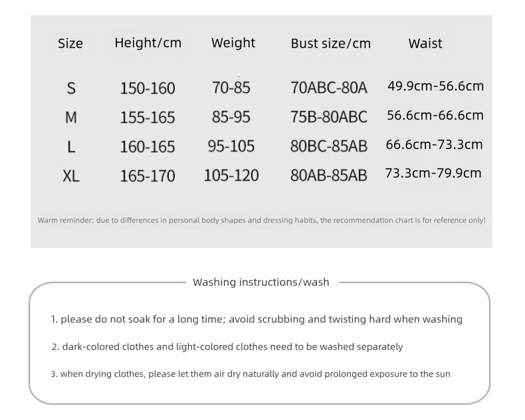
Task: Click the Weight column header
Action: (x=233, y=43)
